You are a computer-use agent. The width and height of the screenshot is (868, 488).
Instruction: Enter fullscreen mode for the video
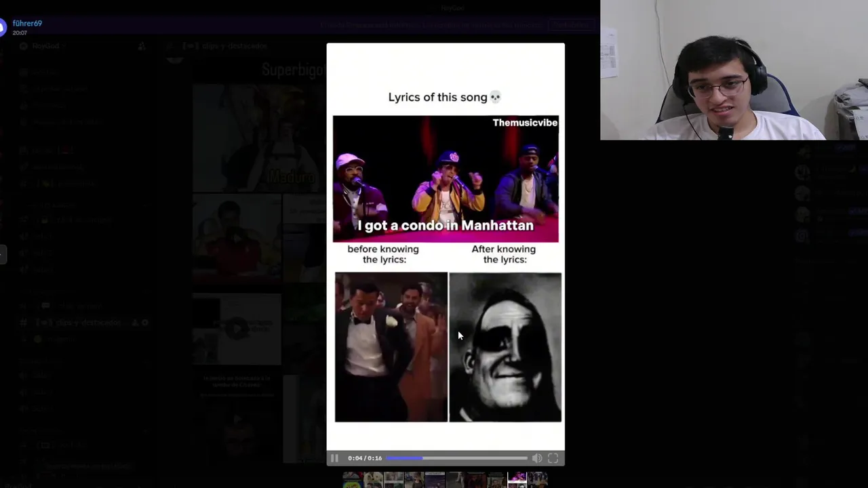(553, 458)
